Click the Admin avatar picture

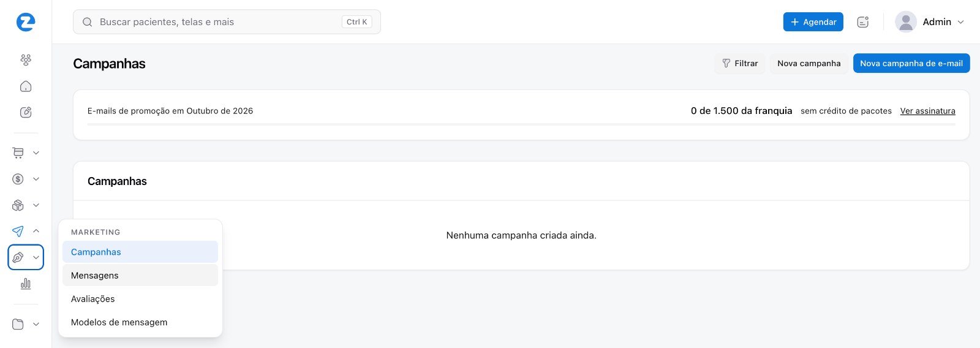[905, 22]
